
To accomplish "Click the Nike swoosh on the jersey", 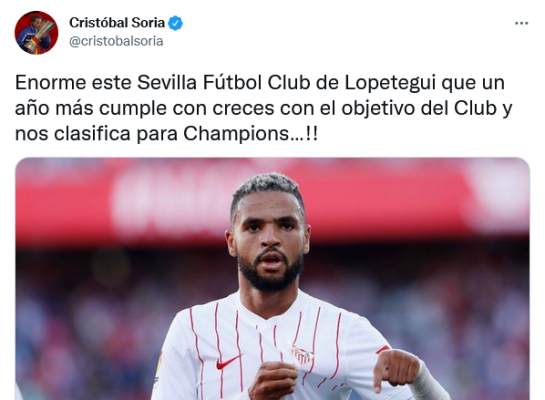I will [x=229, y=362].
